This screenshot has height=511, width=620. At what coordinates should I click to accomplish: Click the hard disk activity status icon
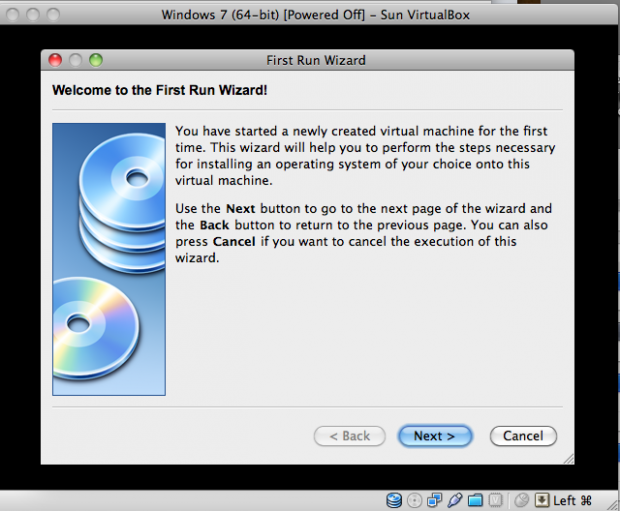coord(394,501)
